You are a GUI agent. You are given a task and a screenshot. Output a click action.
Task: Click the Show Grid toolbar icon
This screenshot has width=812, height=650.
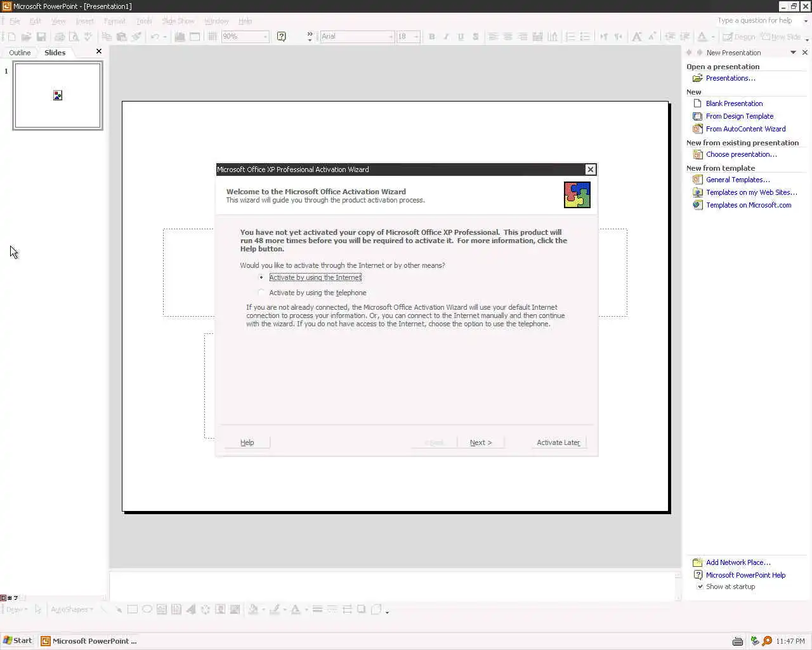213,37
